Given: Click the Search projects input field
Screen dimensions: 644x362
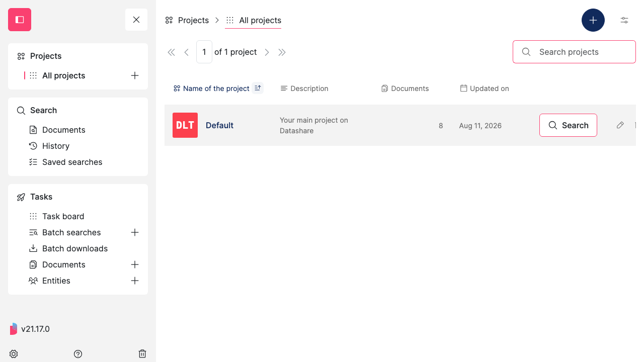Looking at the screenshot, I should pyautogui.click(x=574, y=52).
